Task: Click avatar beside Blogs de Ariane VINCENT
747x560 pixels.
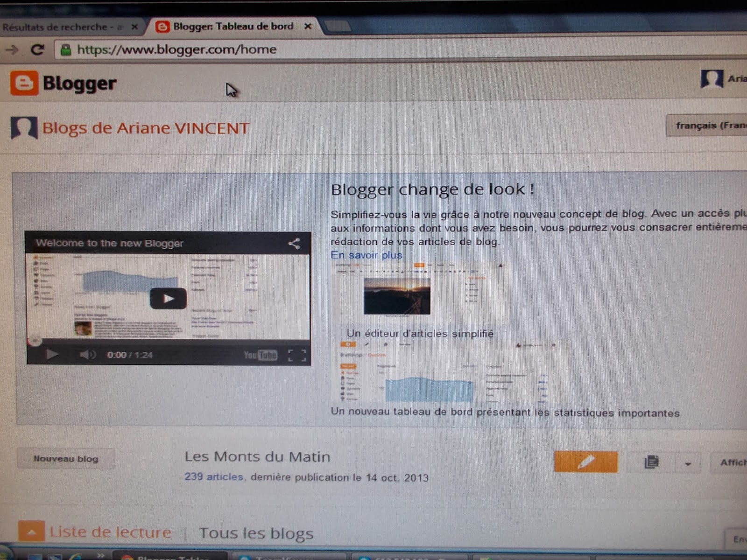Action: [24, 128]
